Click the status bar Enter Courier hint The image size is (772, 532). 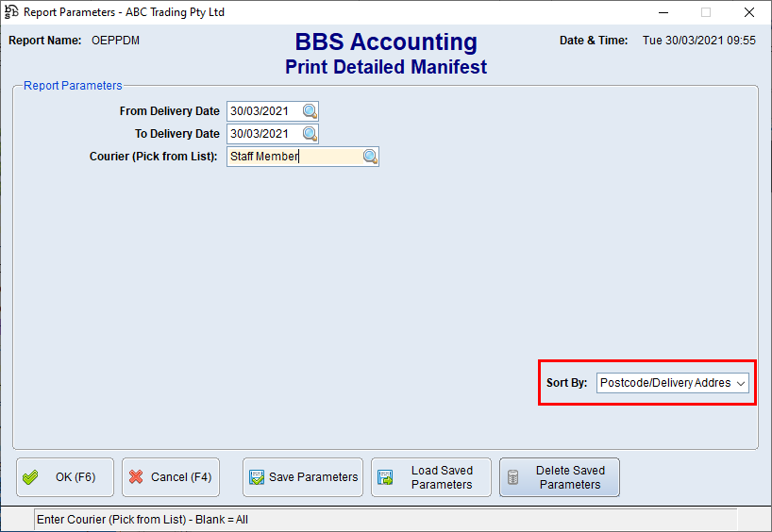point(142,519)
